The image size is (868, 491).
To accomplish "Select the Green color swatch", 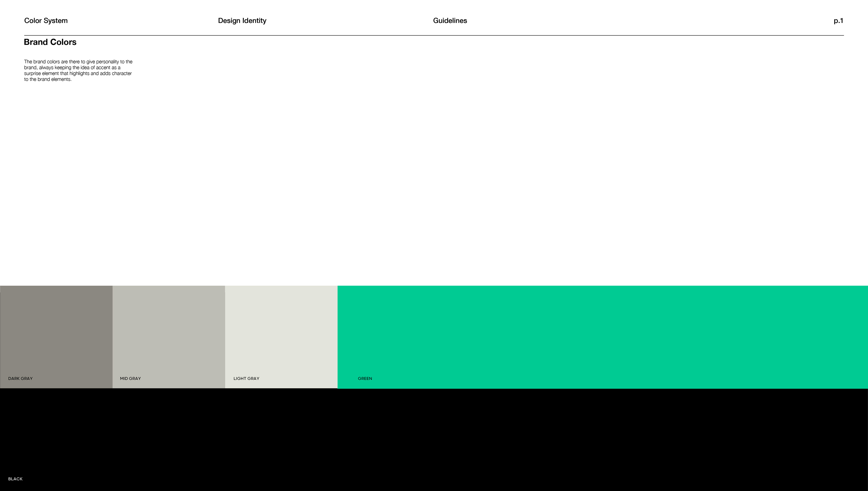I will pos(603,337).
